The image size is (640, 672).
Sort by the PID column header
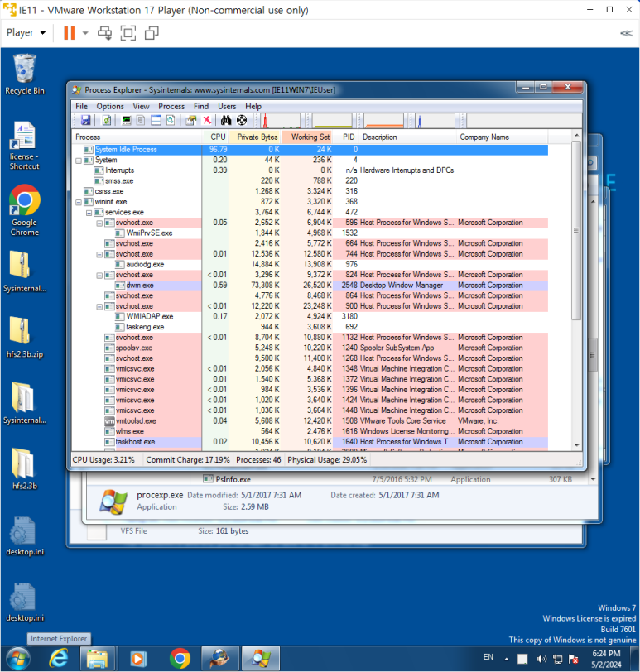point(346,137)
